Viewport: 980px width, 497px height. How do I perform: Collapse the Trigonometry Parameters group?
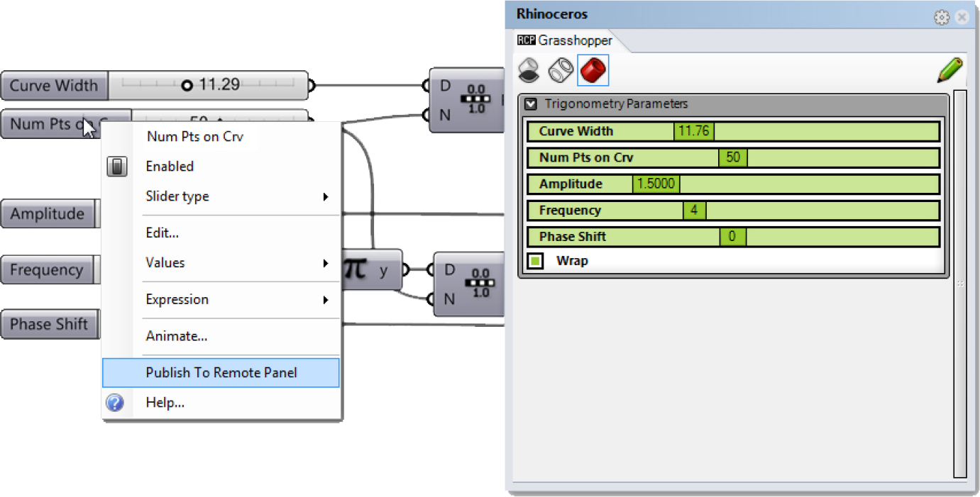[x=531, y=104]
